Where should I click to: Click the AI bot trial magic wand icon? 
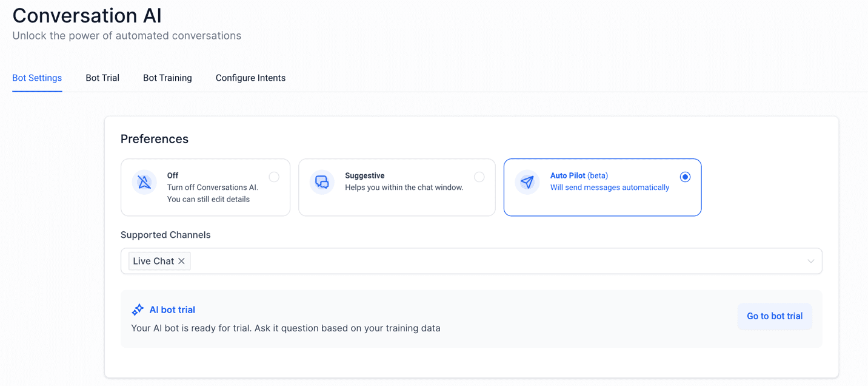(x=138, y=309)
